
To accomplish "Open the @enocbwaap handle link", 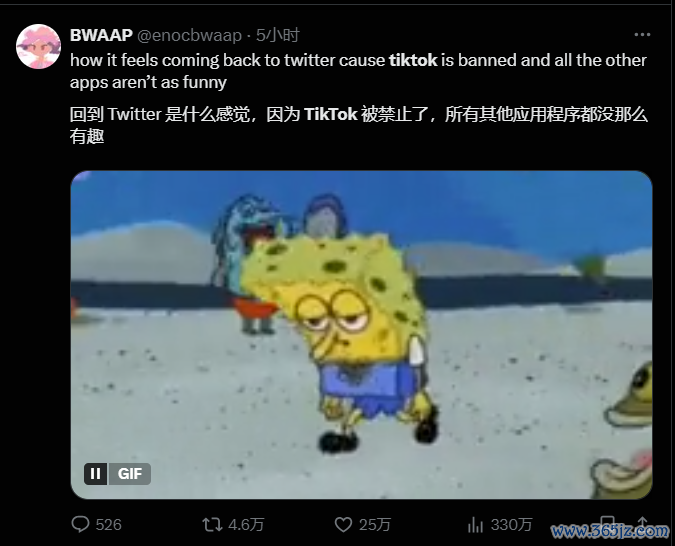I will 189,35.
